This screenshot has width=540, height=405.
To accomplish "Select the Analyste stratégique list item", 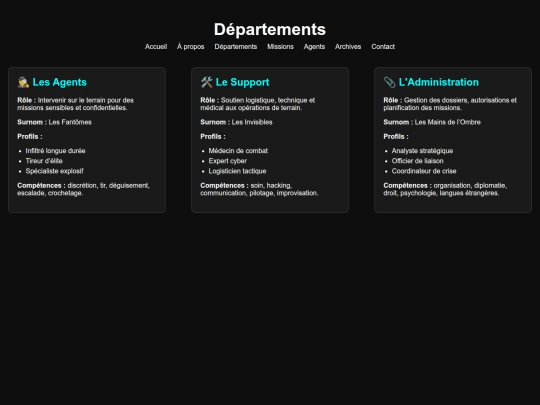I will pos(422,151).
